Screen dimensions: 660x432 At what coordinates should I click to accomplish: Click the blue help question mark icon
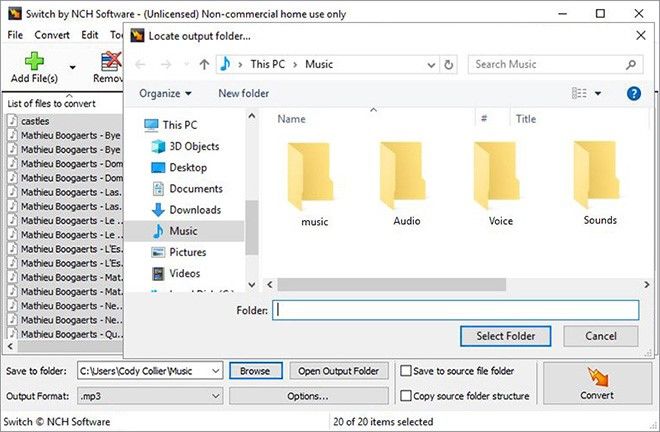point(633,93)
